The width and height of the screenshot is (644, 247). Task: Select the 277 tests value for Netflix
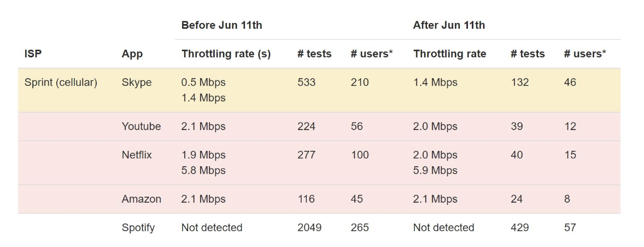tap(307, 155)
